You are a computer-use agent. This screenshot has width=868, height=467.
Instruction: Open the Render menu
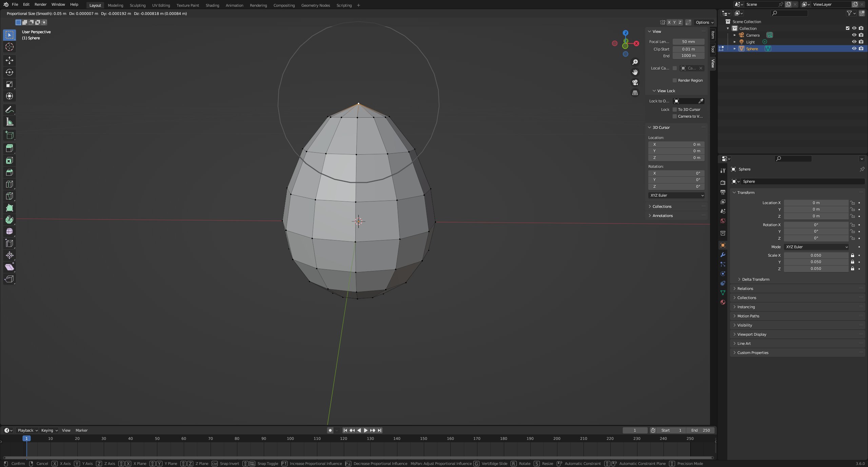tap(40, 4)
